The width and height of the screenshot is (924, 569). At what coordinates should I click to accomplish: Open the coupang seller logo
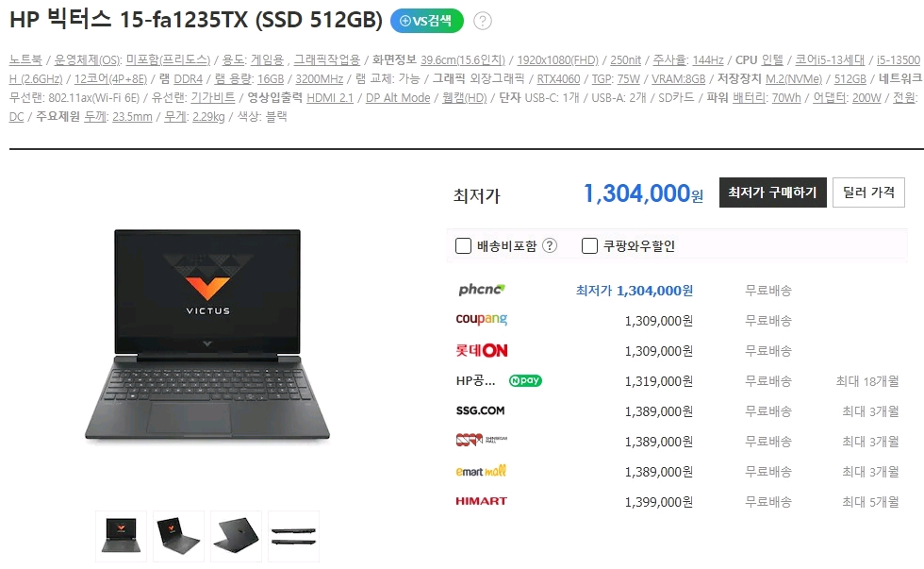pyautogui.click(x=482, y=320)
